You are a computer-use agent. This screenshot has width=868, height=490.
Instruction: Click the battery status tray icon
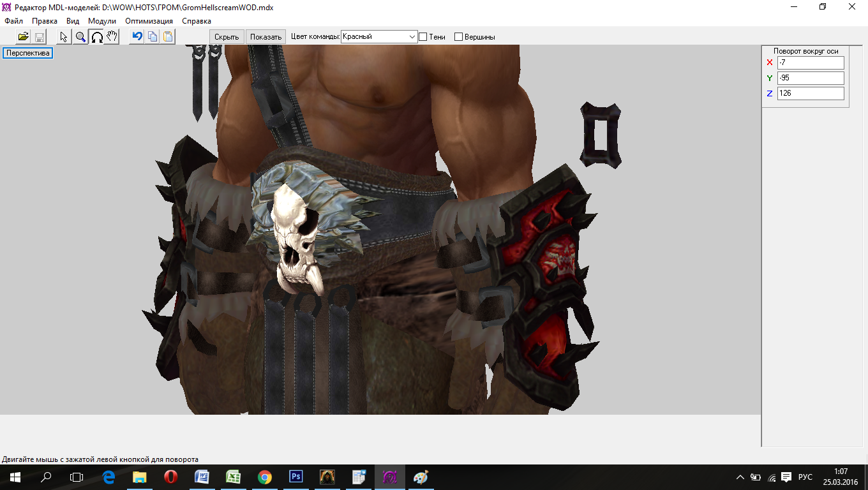(756, 477)
